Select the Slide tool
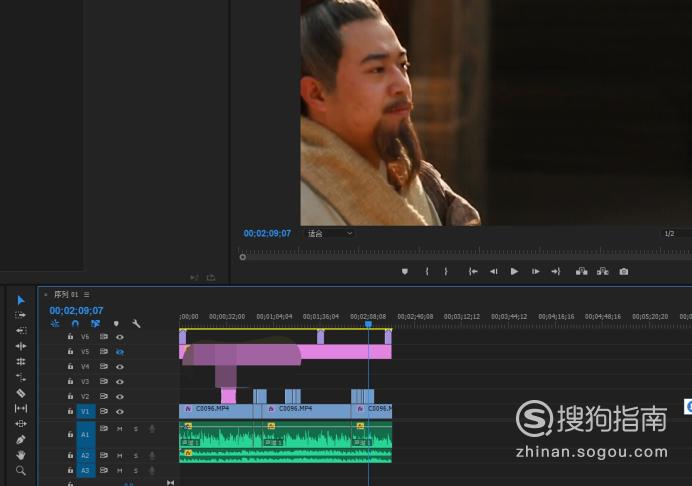 tap(21, 424)
